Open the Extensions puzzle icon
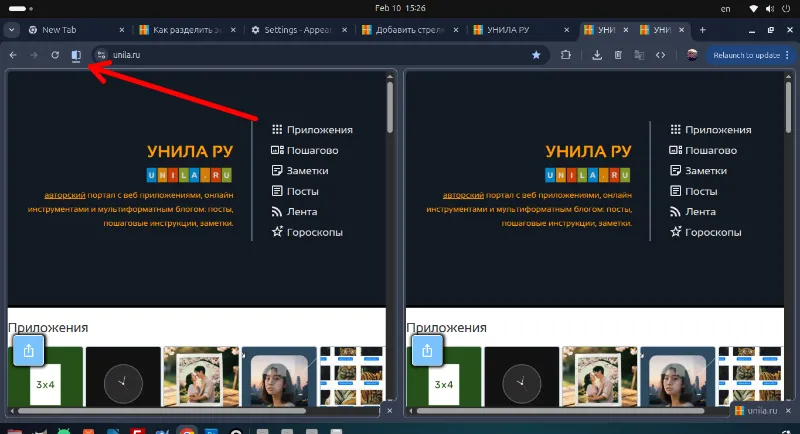The width and height of the screenshot is (800, 434). [x=566, y=55]
